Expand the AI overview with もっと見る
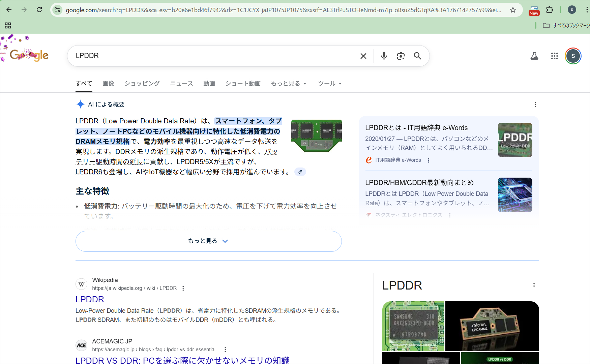Screen dimensions: 590x364 click(x=208, y=241)
